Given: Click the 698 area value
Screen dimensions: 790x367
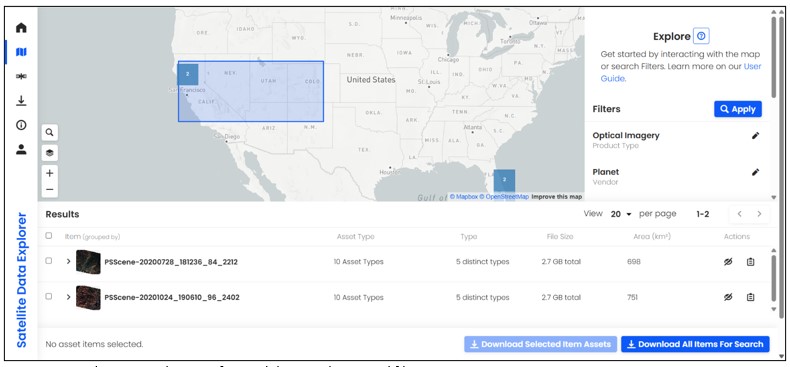Looking at the screenshot, I should [x=633, y=262].
